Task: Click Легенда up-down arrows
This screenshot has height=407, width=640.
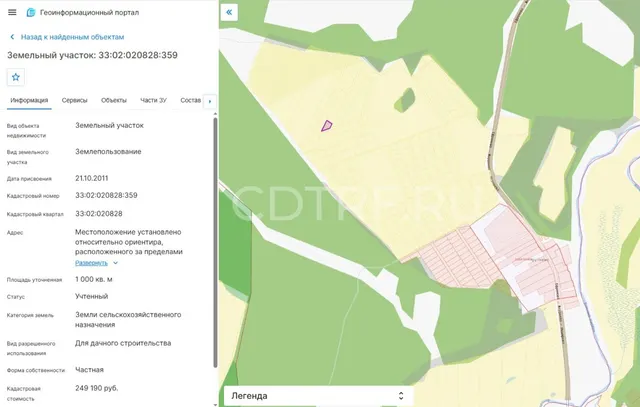Action: [401, 396]
